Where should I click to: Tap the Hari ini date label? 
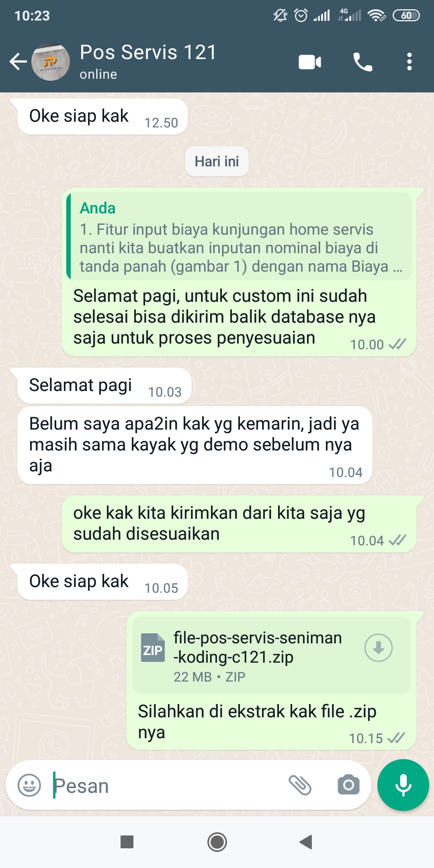[x=217, y=162]
